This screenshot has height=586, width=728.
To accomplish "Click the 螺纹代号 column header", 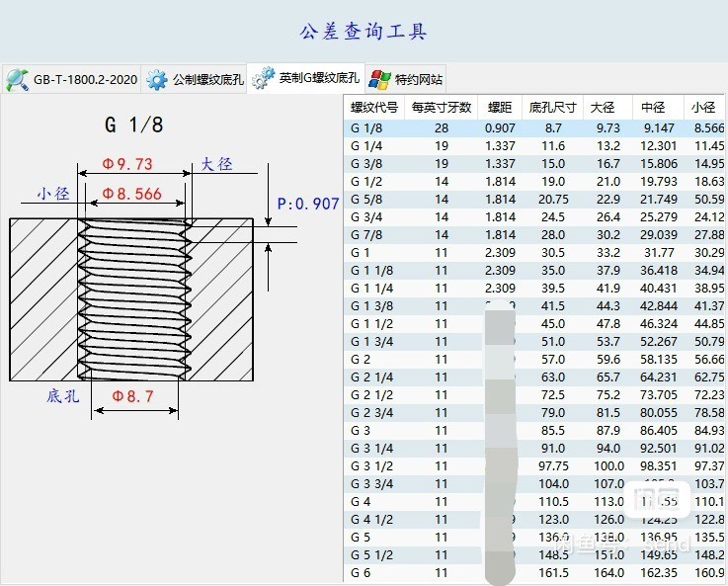I will point(374,108).
